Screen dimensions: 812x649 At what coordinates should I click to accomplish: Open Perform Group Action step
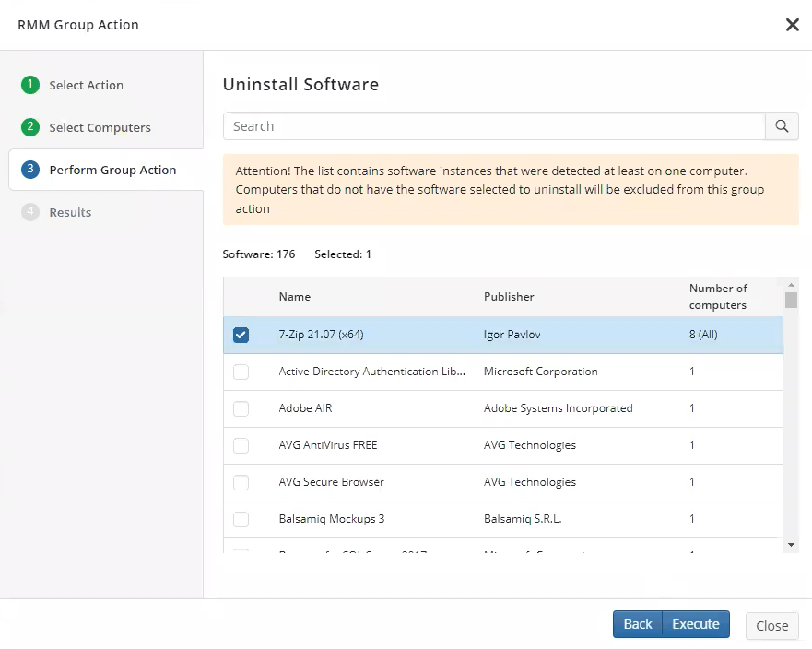tap(112, 170)
